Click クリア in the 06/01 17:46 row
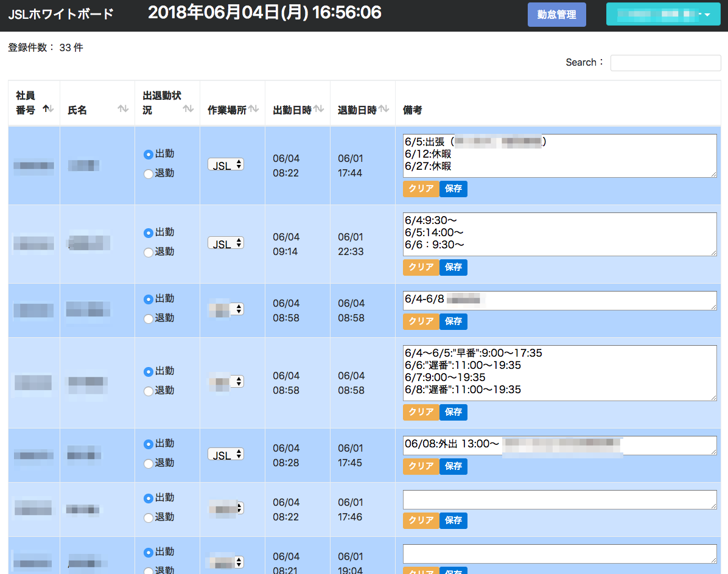Screen dimensions: 728x574 tap(421, 520)
